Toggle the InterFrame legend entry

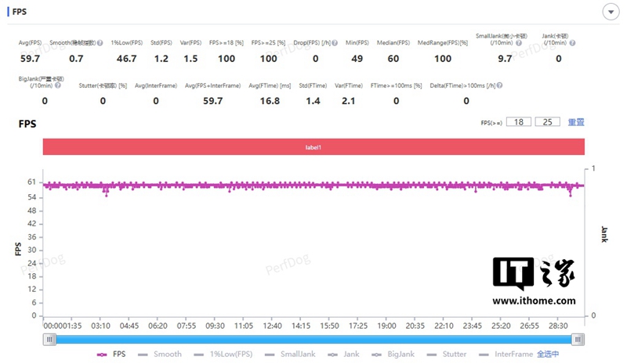pos(506,355)
